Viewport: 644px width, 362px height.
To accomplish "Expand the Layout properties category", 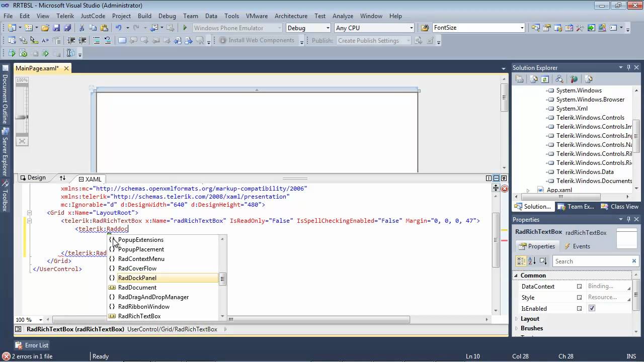I will pyautogui.click(x=516, y=319).
